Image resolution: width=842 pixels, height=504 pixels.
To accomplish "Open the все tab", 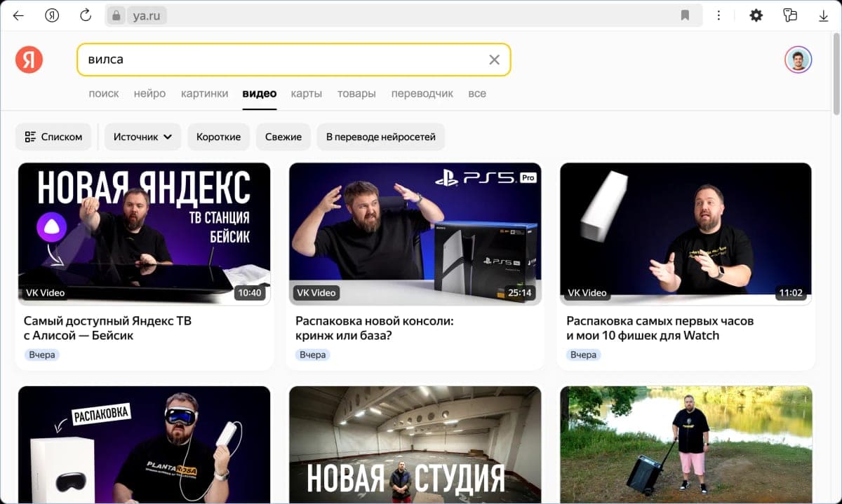I will 477,93.
